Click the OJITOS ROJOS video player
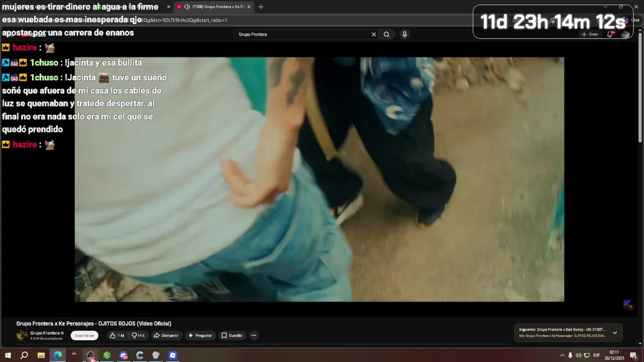 (319, 179)
